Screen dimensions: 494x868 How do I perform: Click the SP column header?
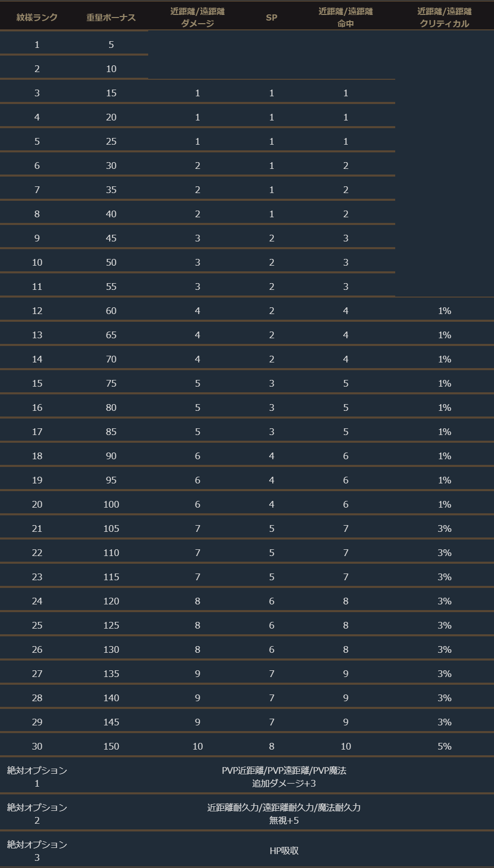(x=272, y=18)
